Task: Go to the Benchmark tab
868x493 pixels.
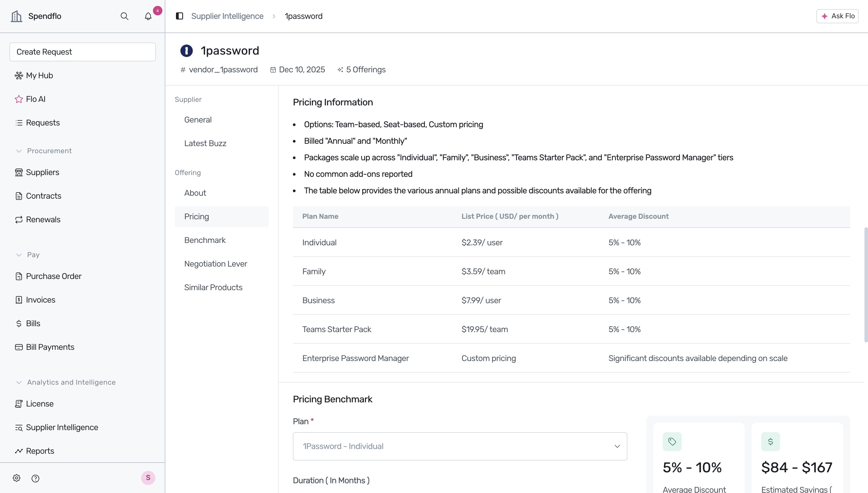Action: (205, 240)
